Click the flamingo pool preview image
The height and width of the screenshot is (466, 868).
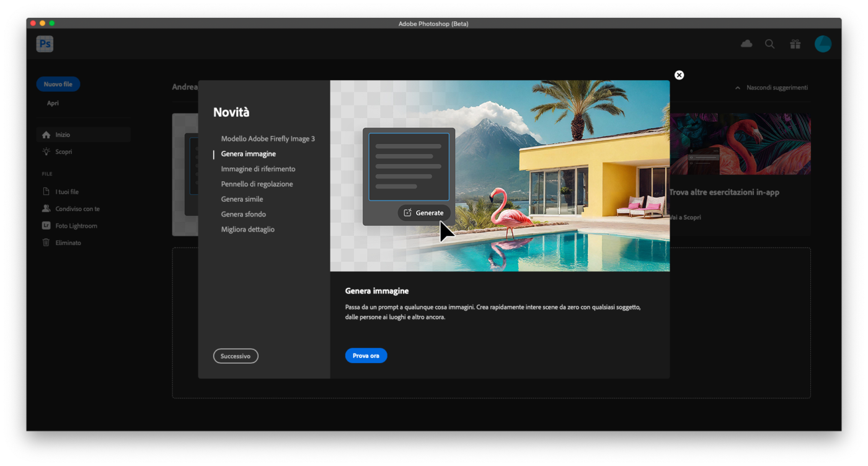point(500,176)
